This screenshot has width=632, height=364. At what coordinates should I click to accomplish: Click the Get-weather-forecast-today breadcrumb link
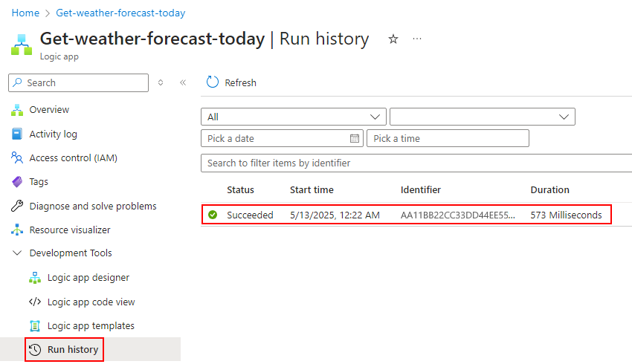(120, 13)
